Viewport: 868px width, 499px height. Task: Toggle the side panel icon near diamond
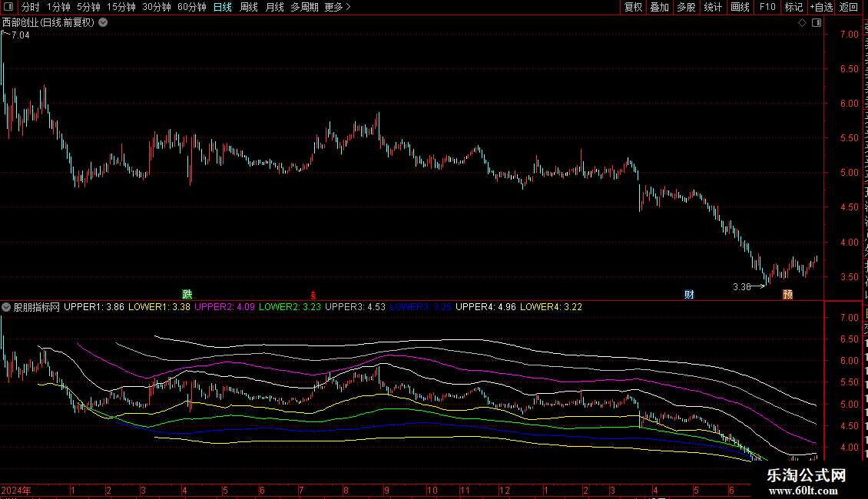817,23
